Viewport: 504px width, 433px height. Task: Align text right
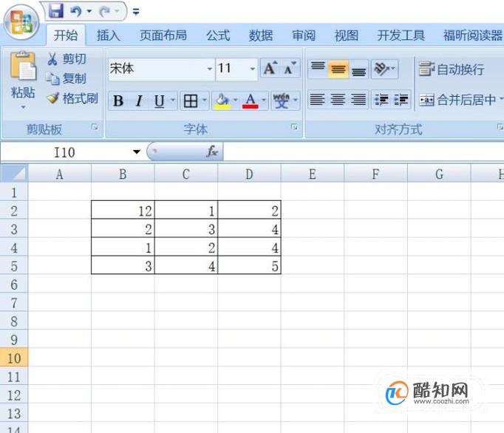coord(358,99)
